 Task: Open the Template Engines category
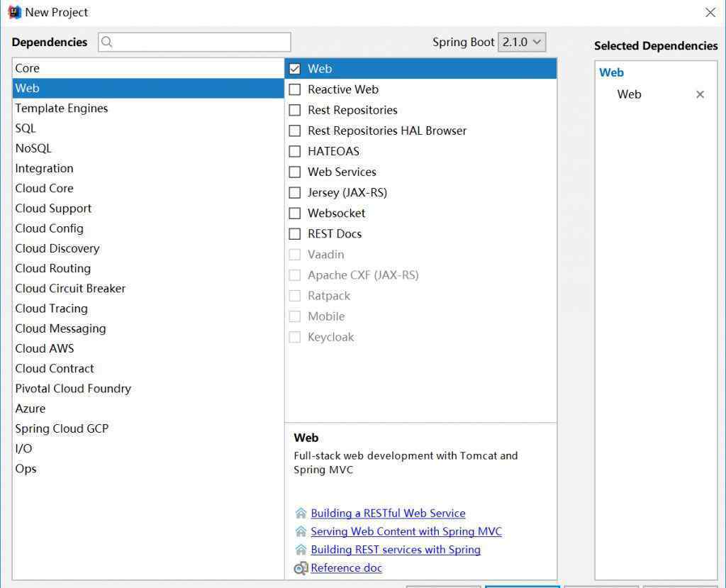pos(148,108)
